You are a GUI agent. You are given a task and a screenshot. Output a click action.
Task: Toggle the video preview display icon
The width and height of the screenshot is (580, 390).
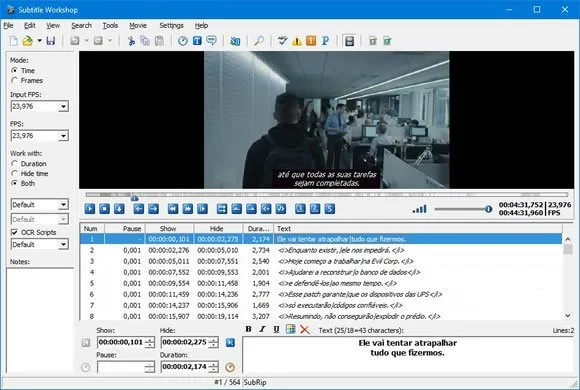[349, 41]
